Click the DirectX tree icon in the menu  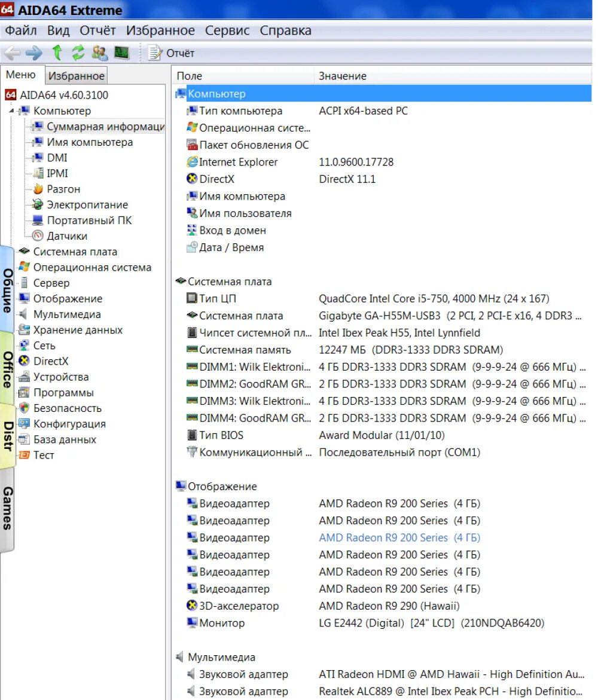tap(25, 361)
